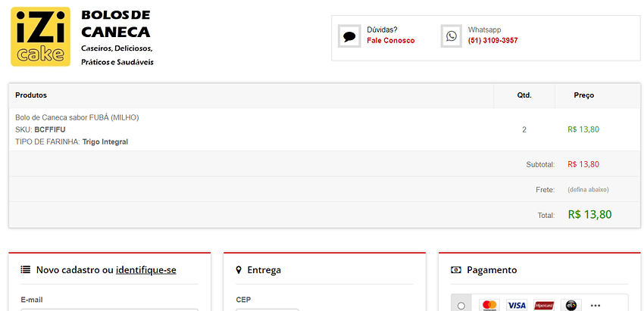Click the iZi cake logo
The image size is (644, 311).
point(41,36)
